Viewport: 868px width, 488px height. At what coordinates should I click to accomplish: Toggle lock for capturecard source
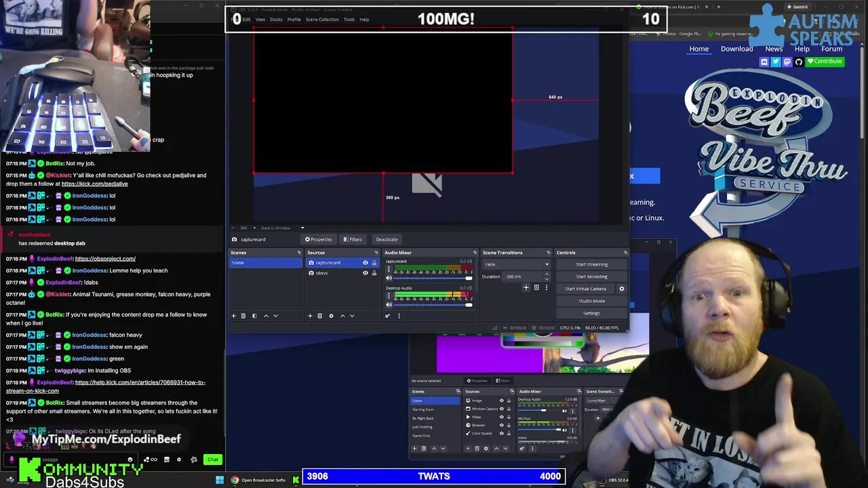(374, 263)
